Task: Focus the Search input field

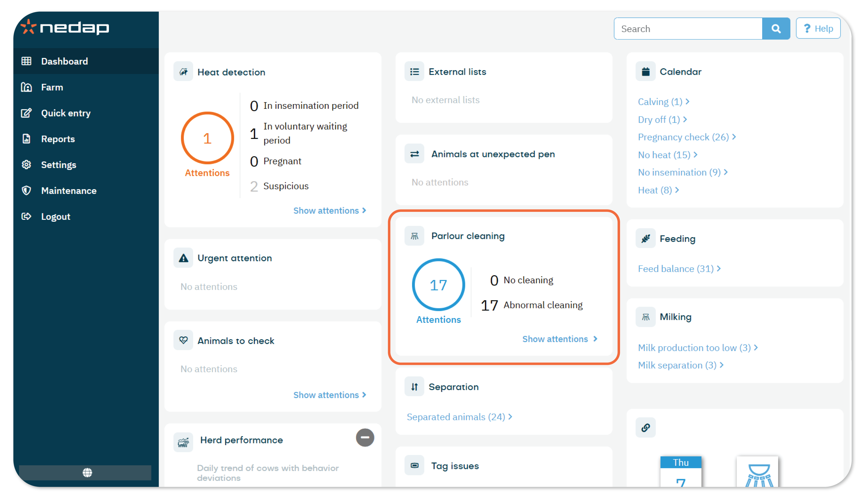Action: coord(688,29)
